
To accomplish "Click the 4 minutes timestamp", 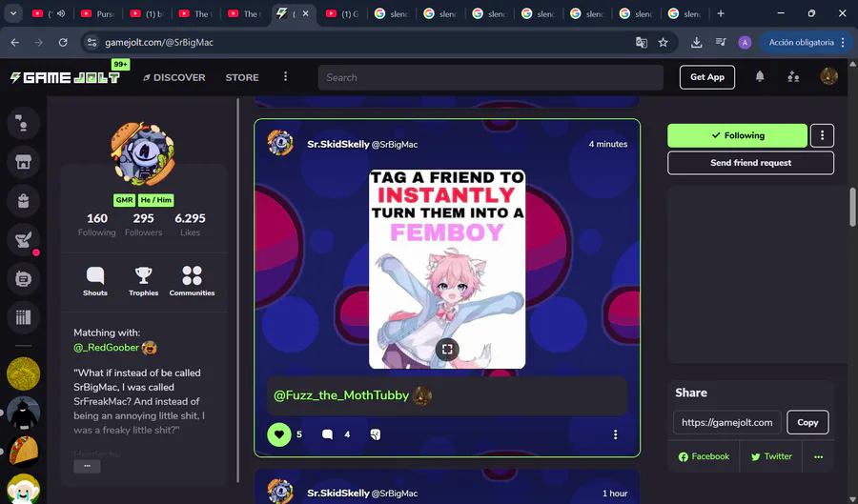I will pos(608,144).
